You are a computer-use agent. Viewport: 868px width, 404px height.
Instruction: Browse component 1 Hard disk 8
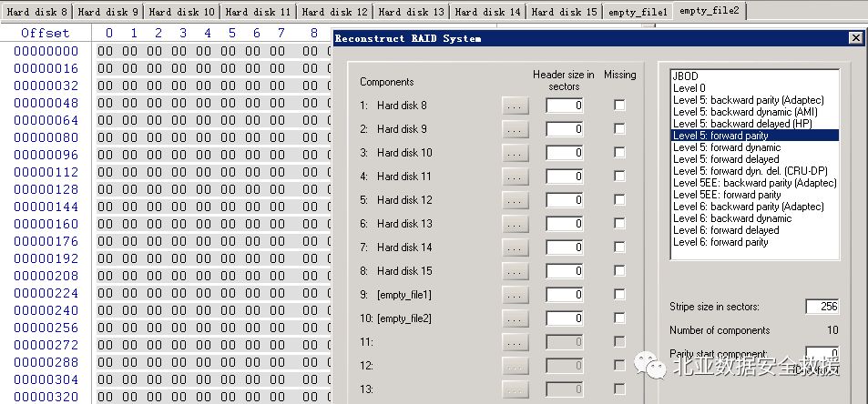tap(515, 106)
